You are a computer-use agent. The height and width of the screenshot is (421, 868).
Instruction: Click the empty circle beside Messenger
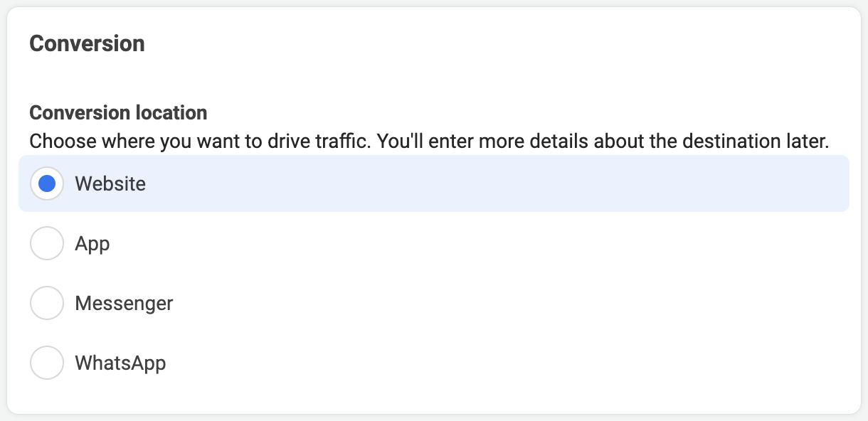[47, 303]
